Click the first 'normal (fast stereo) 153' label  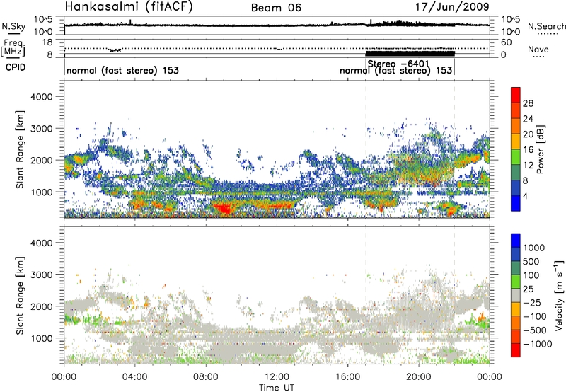pyautogui.click(x=122, y=70)
